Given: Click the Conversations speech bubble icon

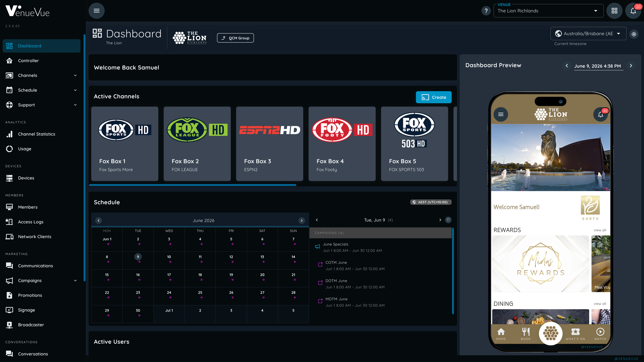Looking at the screenshot, I should coord(9,354).
